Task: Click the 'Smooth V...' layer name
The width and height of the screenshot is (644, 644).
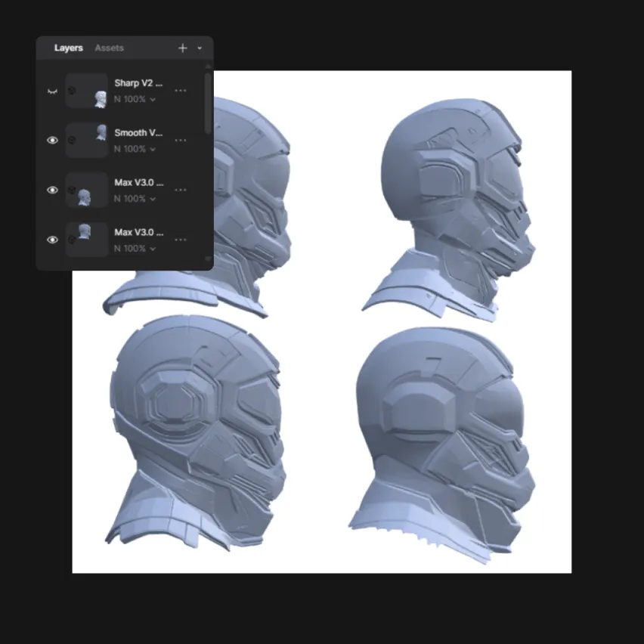Action: tap(138, 133)
